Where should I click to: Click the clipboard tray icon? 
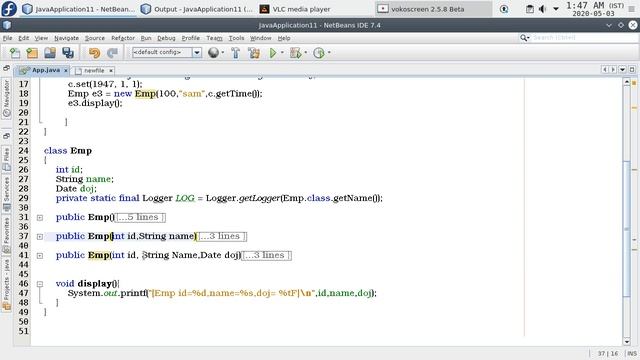click(529, 9)
